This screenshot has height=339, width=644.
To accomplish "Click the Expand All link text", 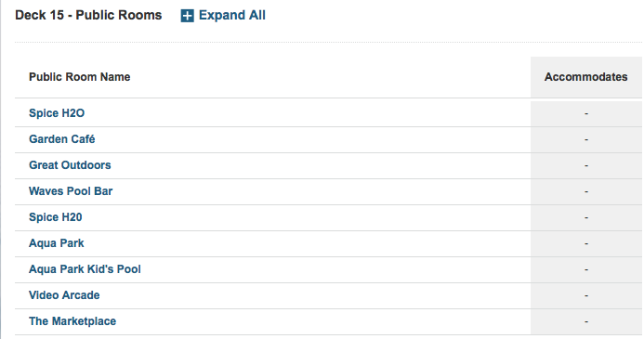I will pos(232,15).
